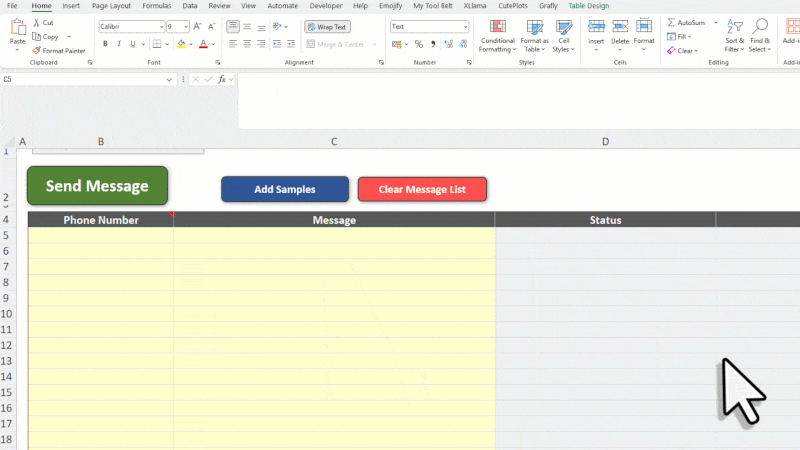Enable the Align Left option

(x=233, y=44)
